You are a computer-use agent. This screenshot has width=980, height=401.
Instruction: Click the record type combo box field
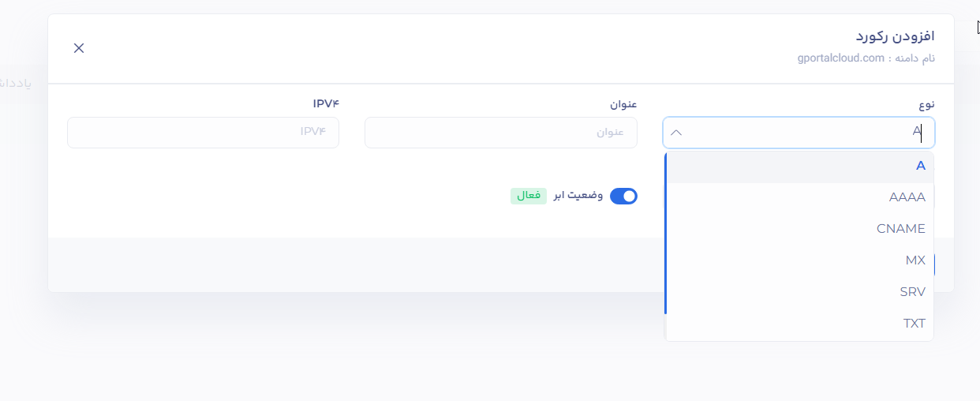click(x=799, y=133)
